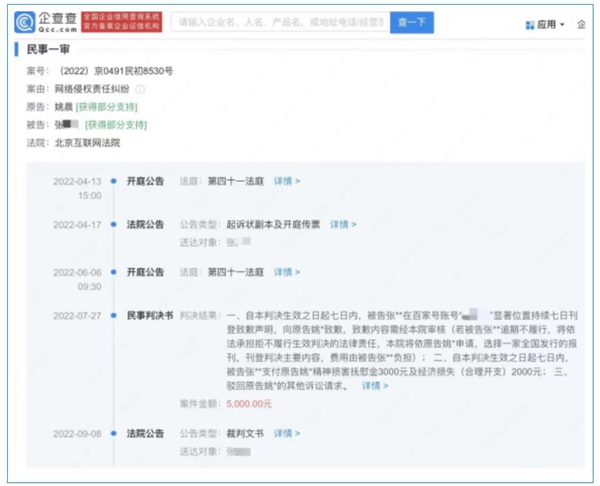
Task: Expand 详情 for the 2022-04-13 开庭公告
Action: coord(286,181)
